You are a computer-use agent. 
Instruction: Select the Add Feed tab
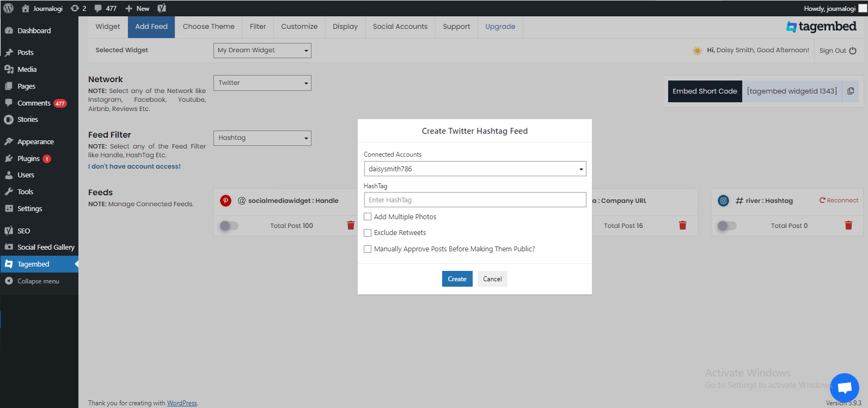[x=151, y=27]
